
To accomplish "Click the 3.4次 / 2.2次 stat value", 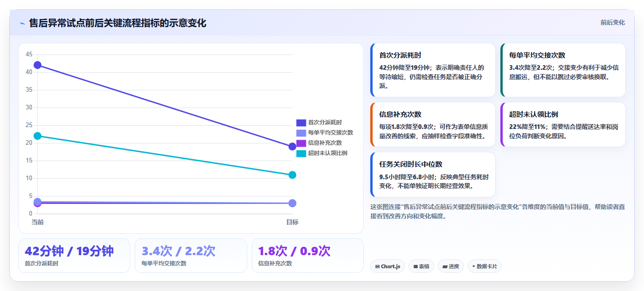I will pyautogui.click(x=179, y=251).
